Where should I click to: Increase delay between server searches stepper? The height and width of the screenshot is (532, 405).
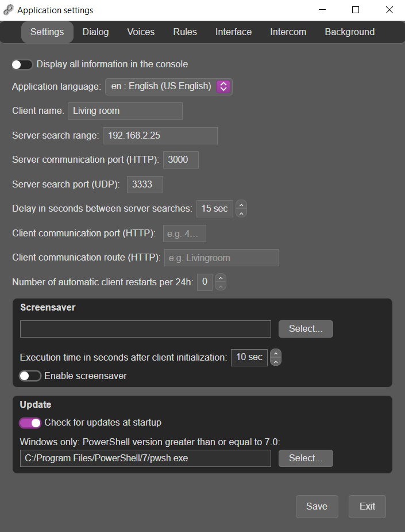pyautogui.click(x=241, y=204)
